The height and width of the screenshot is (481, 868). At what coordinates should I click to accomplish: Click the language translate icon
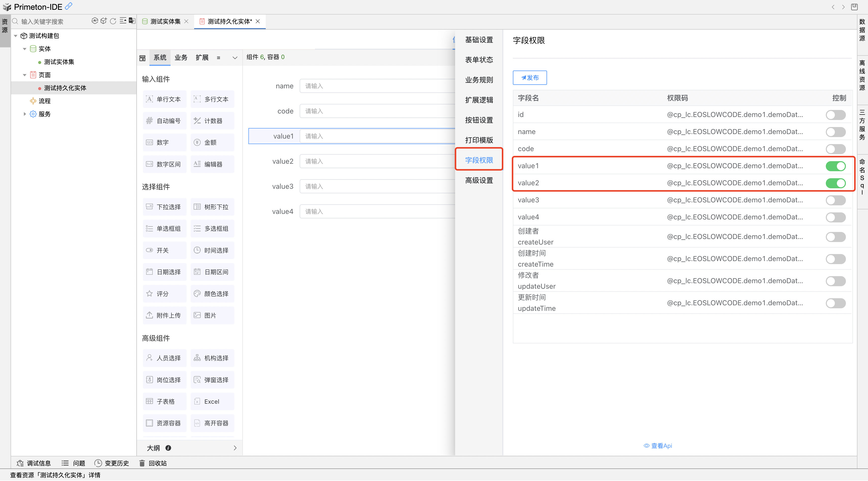(132, 21)
